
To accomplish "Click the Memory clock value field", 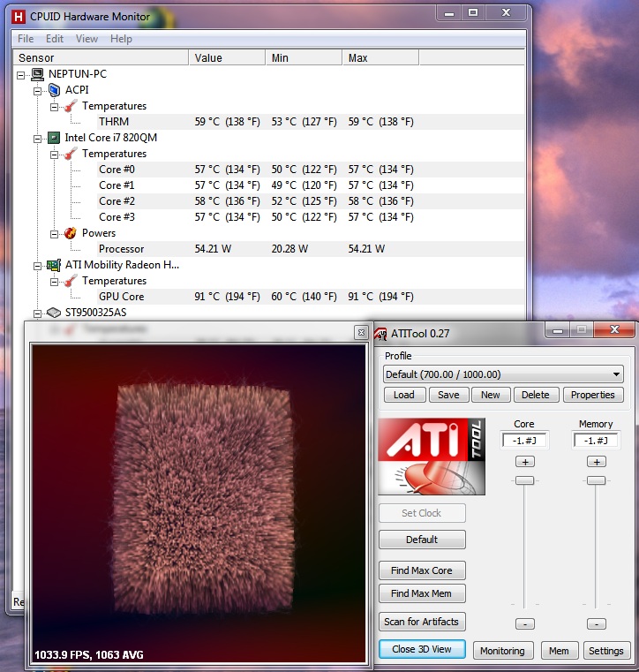I will tap(596, 441).
